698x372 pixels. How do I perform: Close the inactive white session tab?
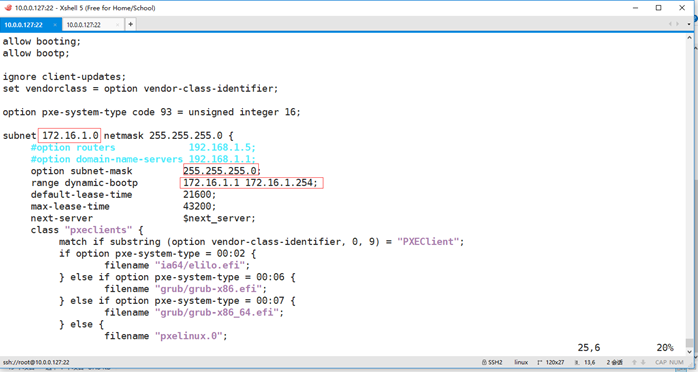click(118, 25)
